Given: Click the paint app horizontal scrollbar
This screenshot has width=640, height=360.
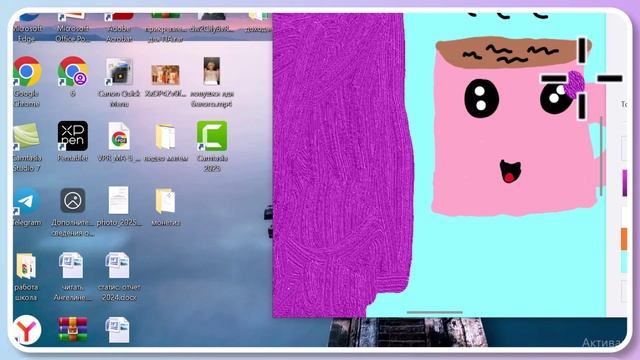Looking at the screenshot, I should tap(435, 313).
